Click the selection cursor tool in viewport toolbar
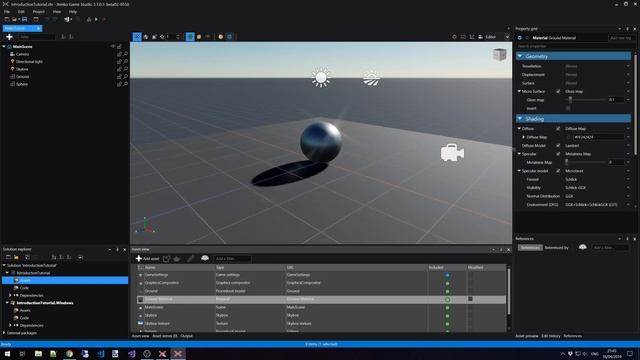Screen dimensions: 640x360 pyautogui.click(x=137, y=37)
